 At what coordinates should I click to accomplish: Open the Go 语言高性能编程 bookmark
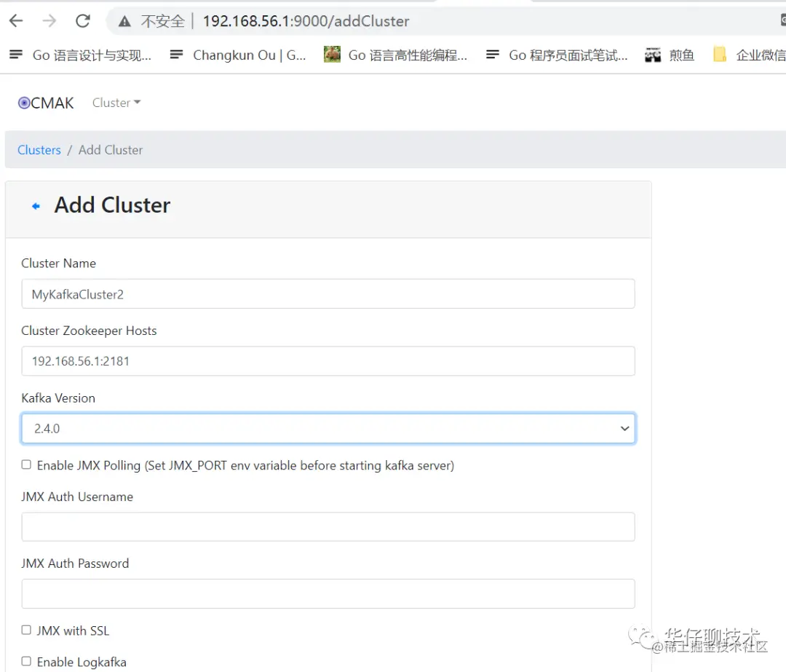tap(395, 55)
